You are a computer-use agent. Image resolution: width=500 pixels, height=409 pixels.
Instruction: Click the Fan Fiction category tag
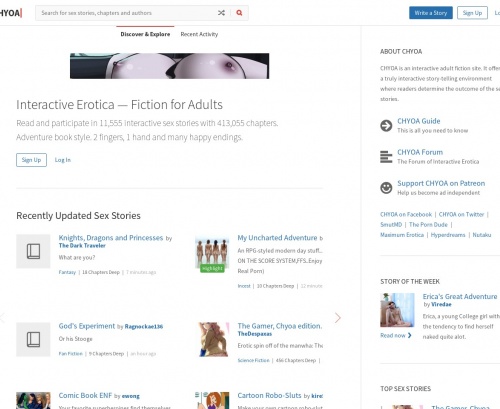point(70,354)
